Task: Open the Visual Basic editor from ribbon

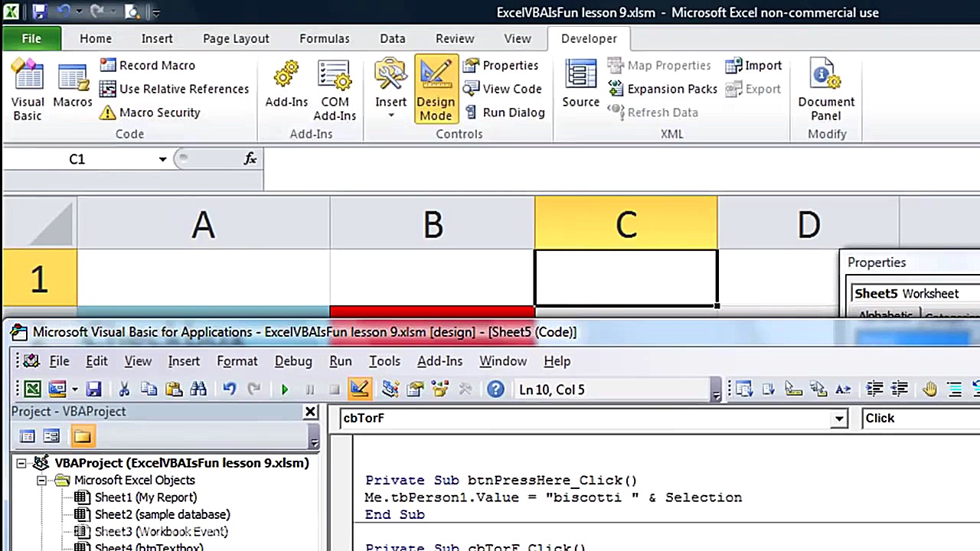Action: click(x=28, y=90)
